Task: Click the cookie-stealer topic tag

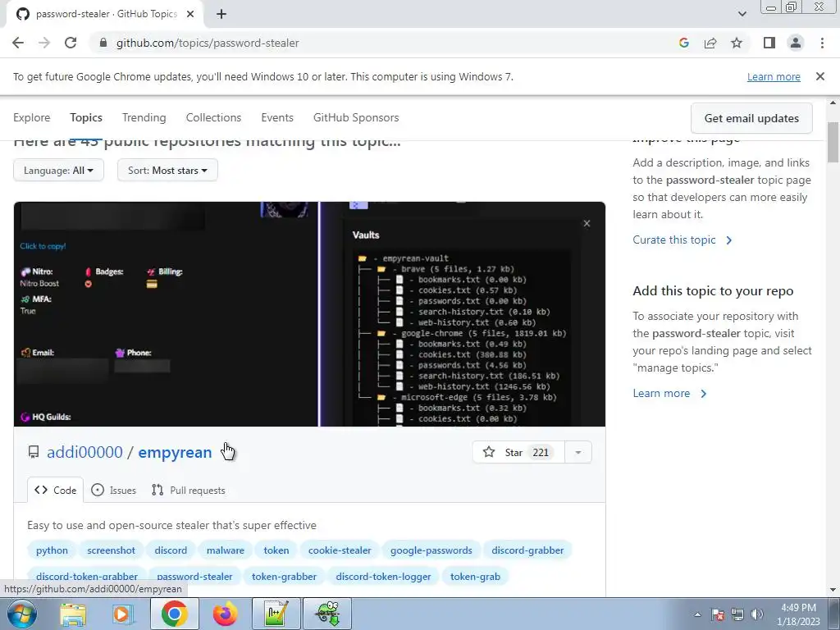Action: point(340,550)
